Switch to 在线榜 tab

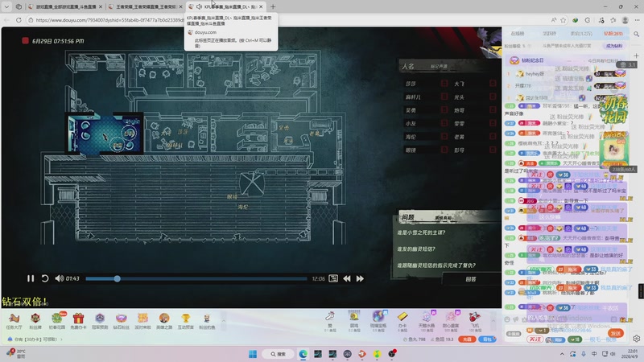click(518, 34)
